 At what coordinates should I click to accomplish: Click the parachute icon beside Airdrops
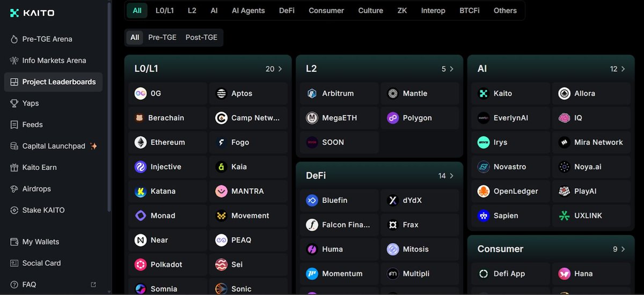[x=14, y=189]
